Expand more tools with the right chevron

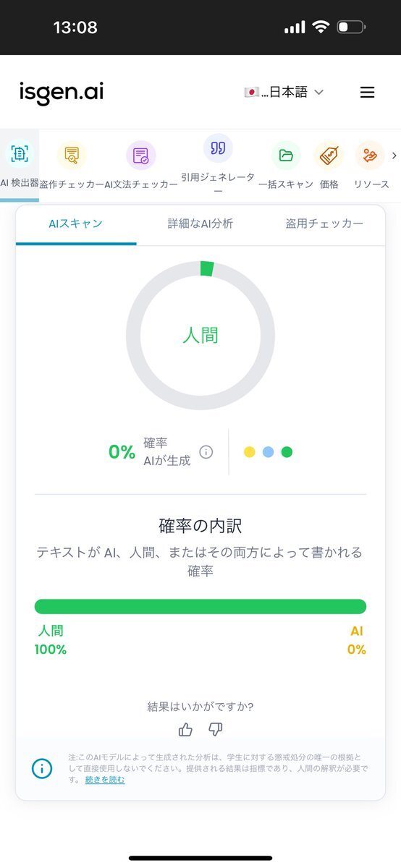tap(394, 155)
